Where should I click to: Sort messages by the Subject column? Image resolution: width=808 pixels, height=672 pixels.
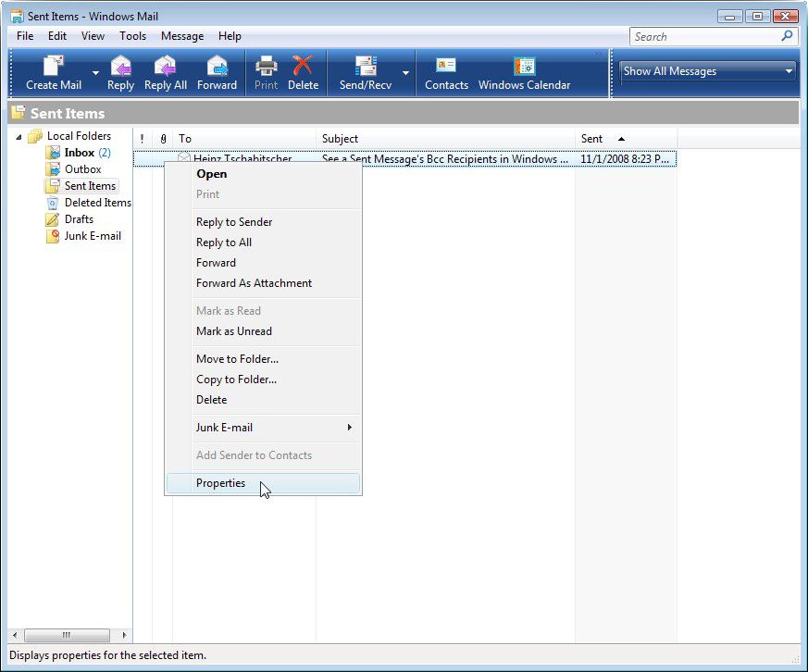click(446, 139)
